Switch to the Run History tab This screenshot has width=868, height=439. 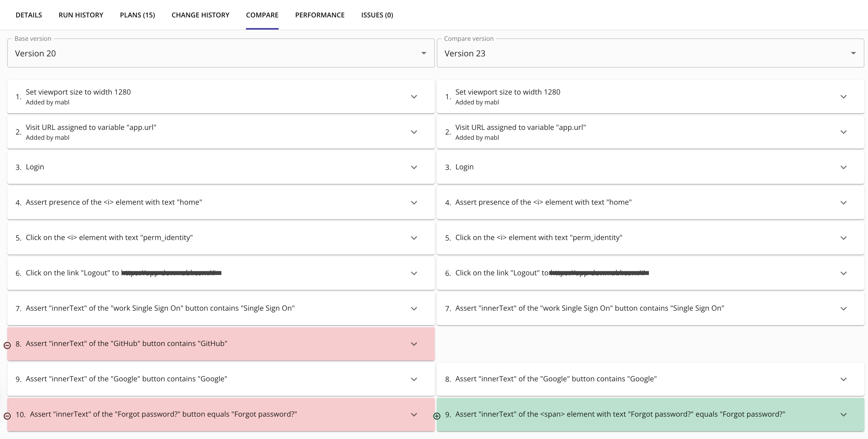click(81, 15)
